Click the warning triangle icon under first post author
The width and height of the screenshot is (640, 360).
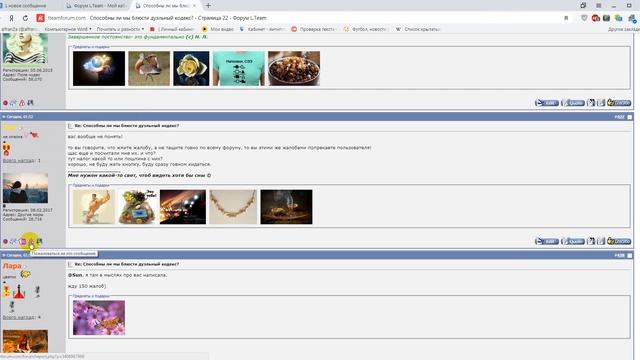[x=22, y=103]
